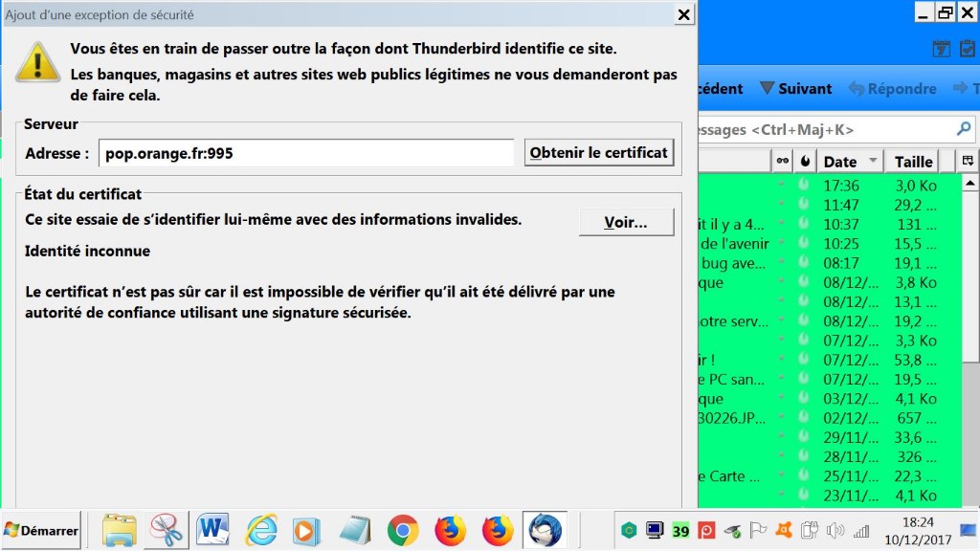Screen dimensions: 980x551
Task: Toggle junk status of the 10:25 message
Action: pyautogui.click(x=804, y=244)
